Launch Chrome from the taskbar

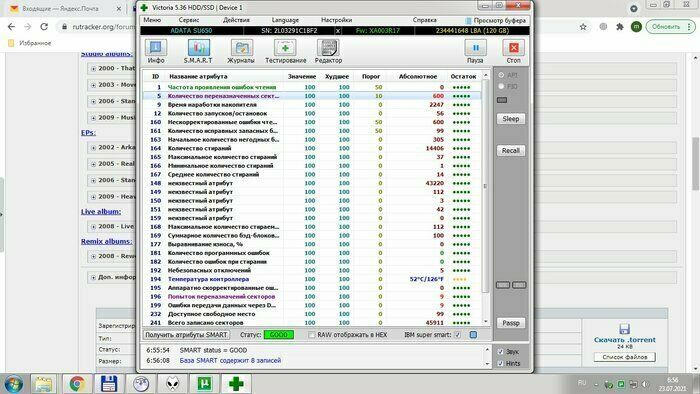pyautogui.click(x=77, y=384)
